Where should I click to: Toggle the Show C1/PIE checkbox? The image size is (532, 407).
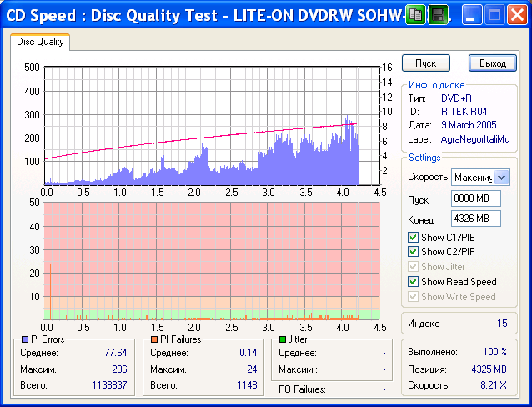[x=413, y=237]
